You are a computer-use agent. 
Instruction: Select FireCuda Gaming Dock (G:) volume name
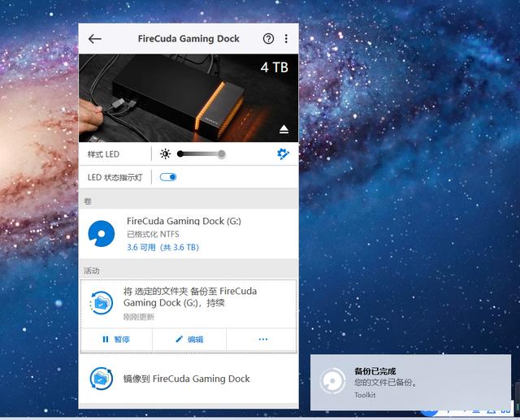184,221
